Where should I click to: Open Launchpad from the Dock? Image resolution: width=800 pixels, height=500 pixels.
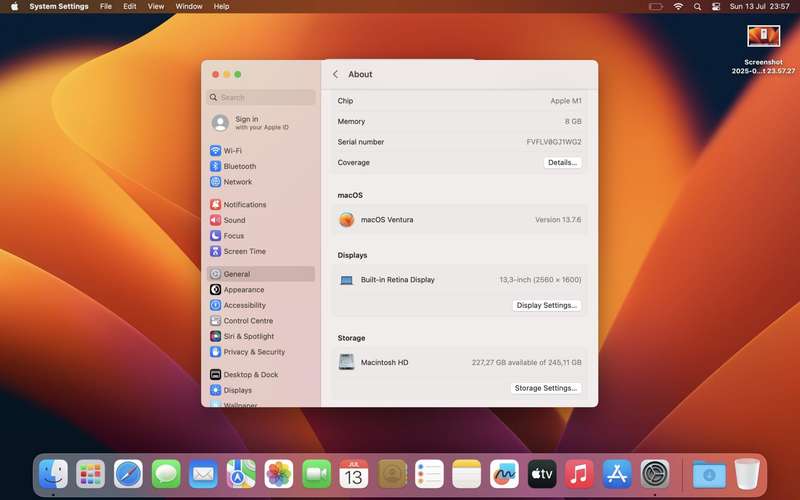pyautogui.click(x=91, y=474)
